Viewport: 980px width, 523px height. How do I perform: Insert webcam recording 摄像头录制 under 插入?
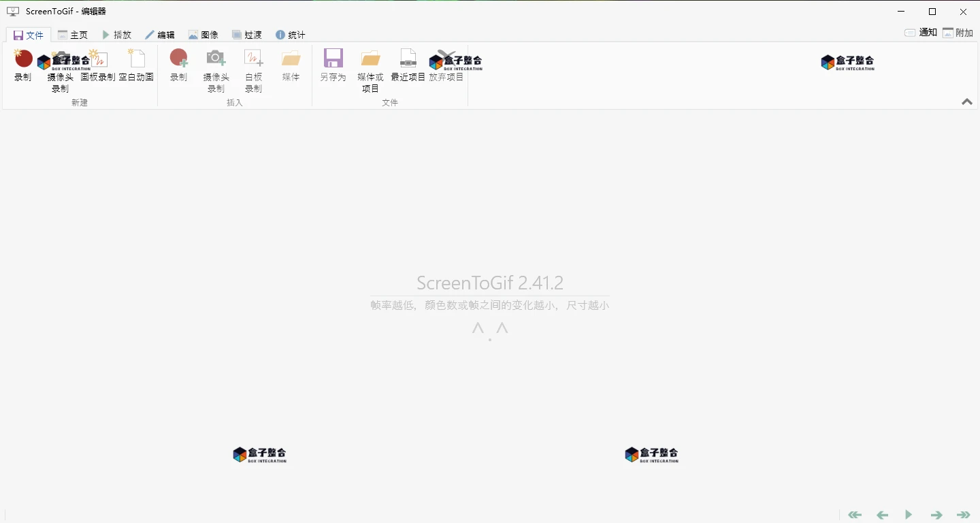tap(216, 71)
